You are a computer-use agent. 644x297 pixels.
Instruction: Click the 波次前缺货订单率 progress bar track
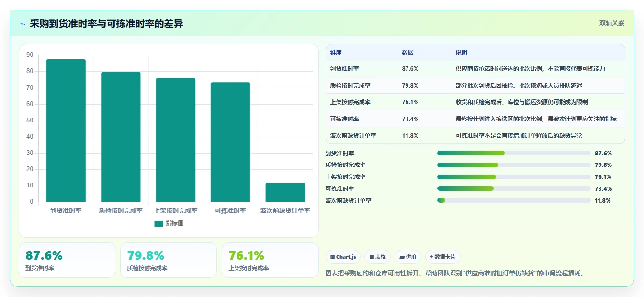(514, 200)
